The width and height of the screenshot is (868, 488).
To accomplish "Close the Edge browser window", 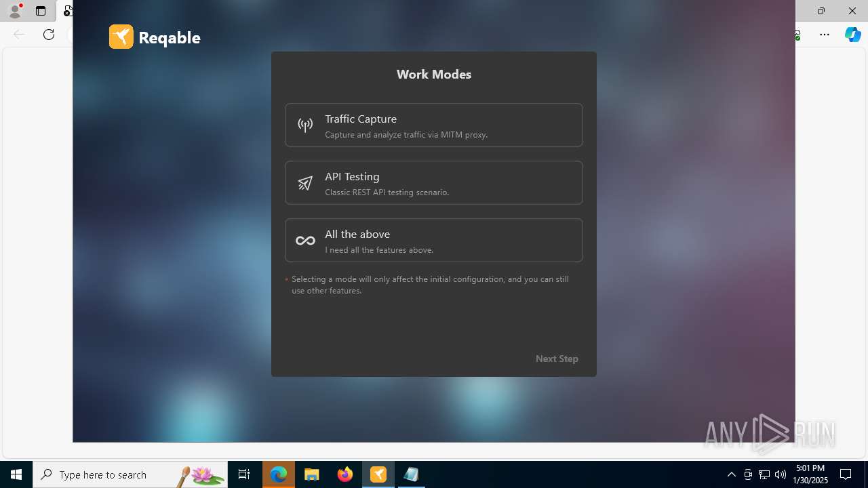I will [x=852, y=11].
